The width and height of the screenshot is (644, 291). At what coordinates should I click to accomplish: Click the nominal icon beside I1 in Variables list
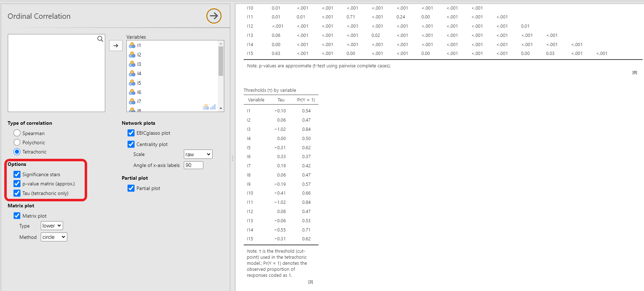click(132, 45)
